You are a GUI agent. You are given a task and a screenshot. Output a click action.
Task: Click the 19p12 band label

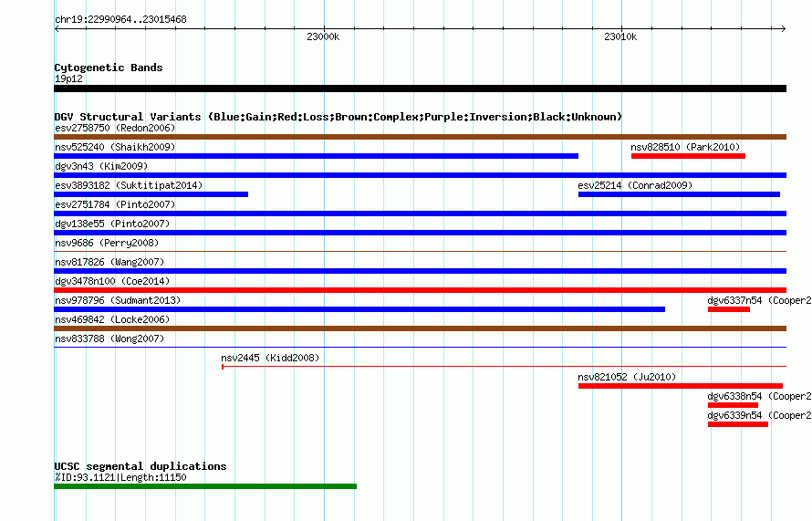coord(68,78)
